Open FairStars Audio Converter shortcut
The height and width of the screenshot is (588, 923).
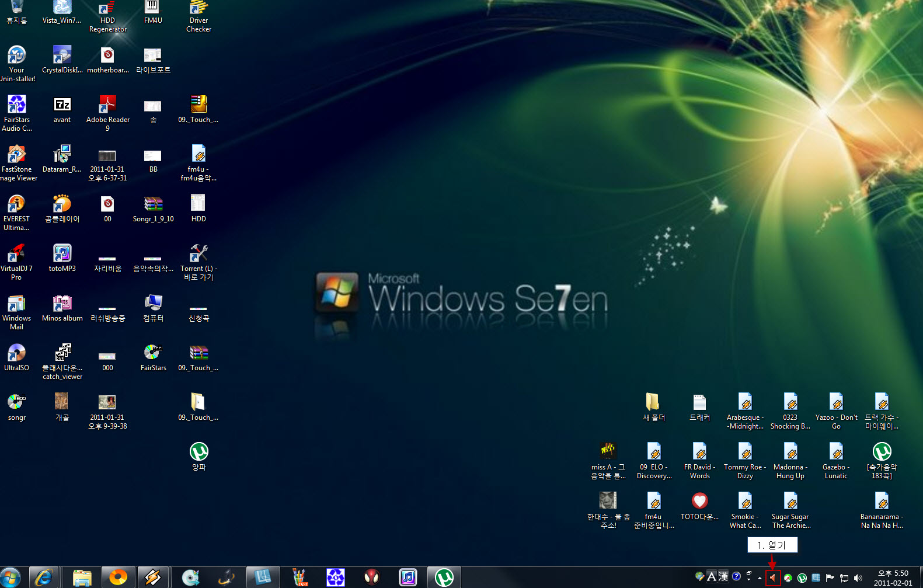[x=17, y=113]
